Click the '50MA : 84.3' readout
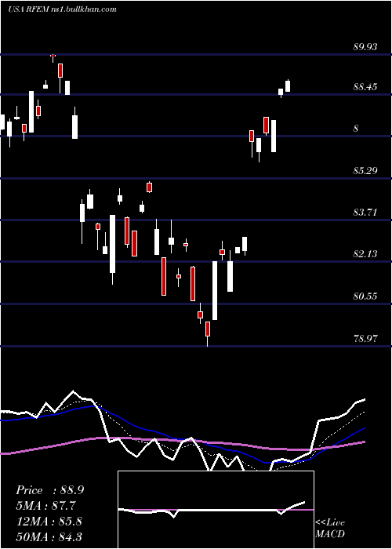The image size is (392, 549). [x=49, y=536]
